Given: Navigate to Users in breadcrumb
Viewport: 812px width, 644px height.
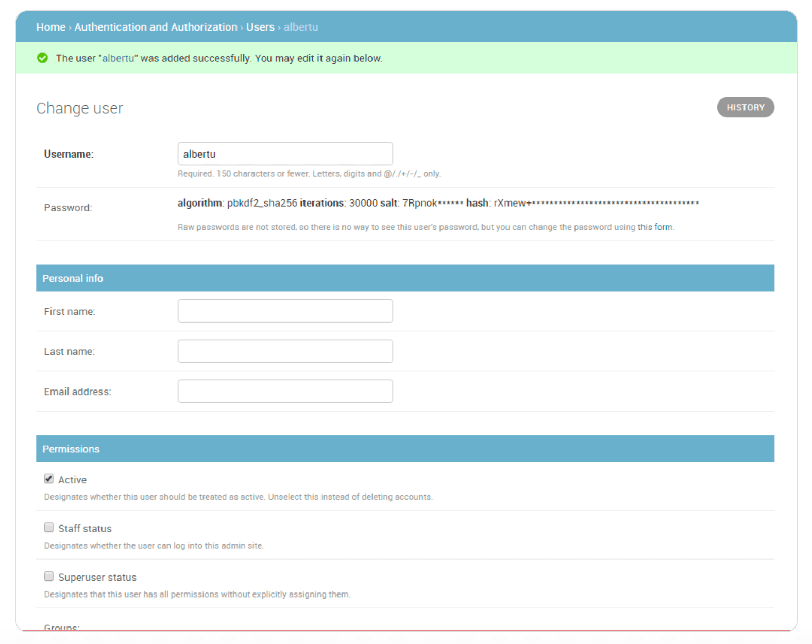Looking at the screenshot, I should (x=260, y=27).
